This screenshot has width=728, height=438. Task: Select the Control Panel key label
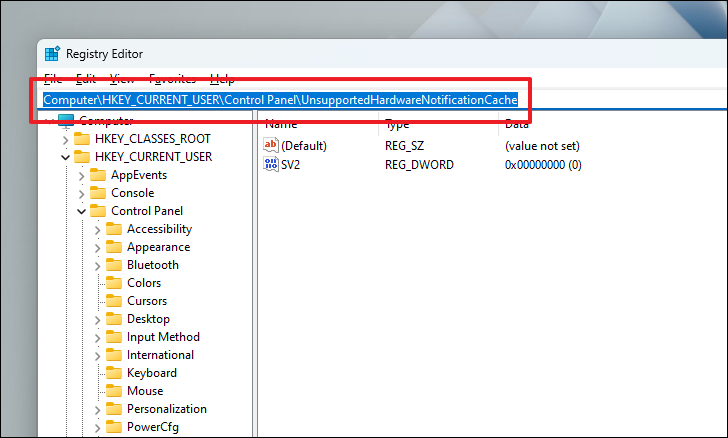click(147, 211)
